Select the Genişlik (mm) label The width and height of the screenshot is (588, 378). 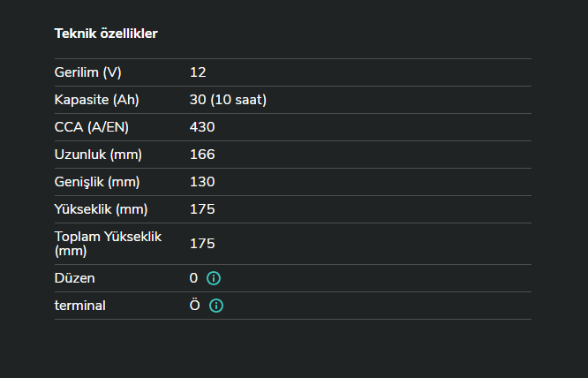98,182
